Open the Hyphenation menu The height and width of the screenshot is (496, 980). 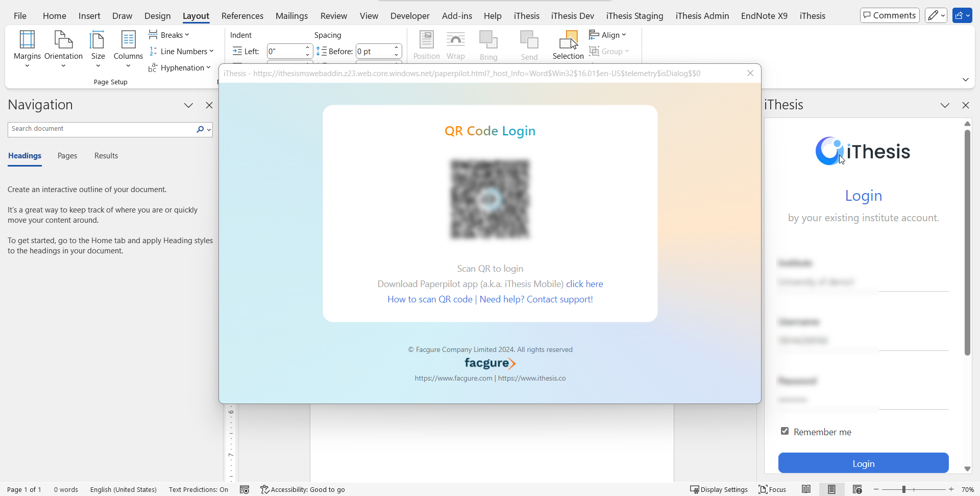tap(180, 67)
